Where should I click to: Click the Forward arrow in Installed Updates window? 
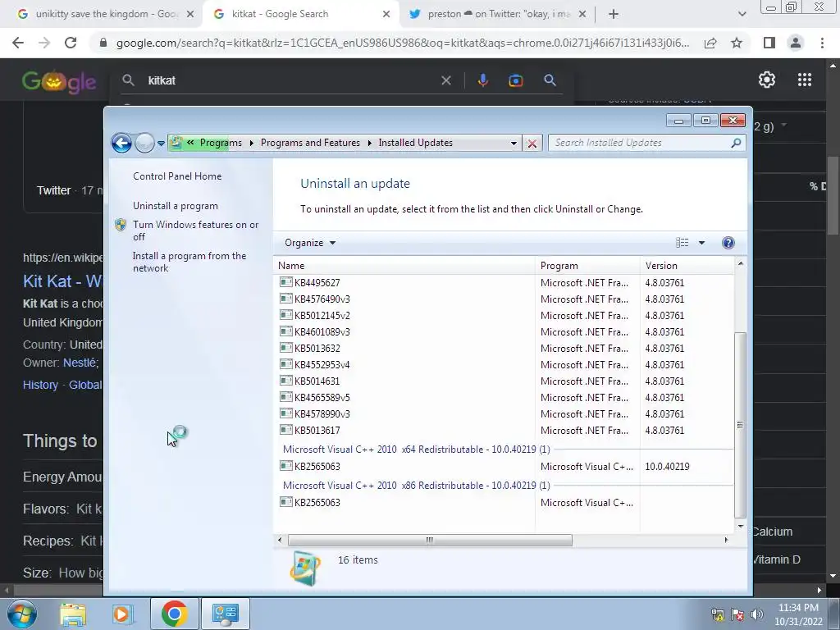pyautogui.click(x=144, y=143)
